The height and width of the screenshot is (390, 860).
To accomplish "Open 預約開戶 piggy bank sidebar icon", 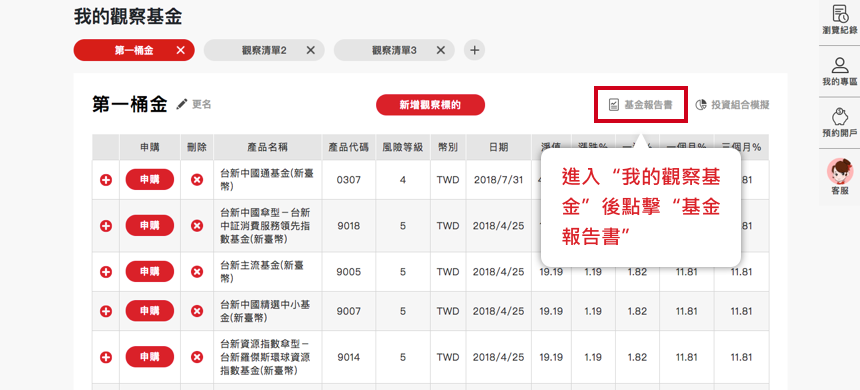I will (839, 123).
